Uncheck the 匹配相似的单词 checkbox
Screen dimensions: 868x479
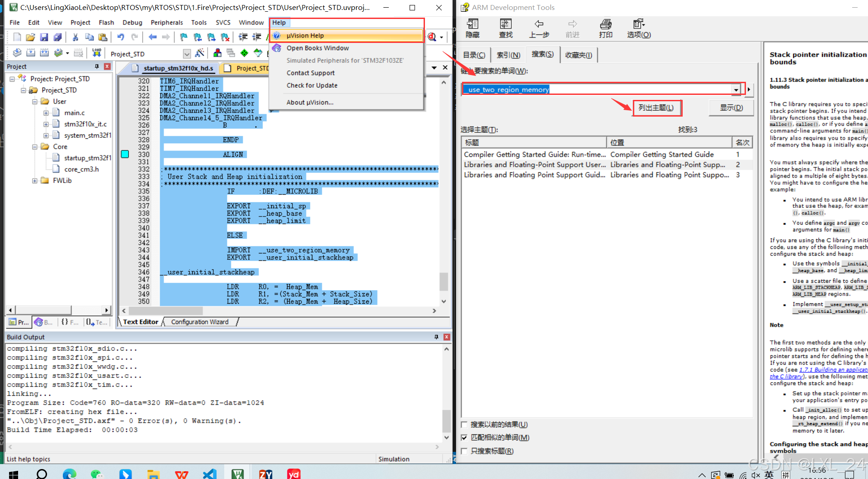464,438
